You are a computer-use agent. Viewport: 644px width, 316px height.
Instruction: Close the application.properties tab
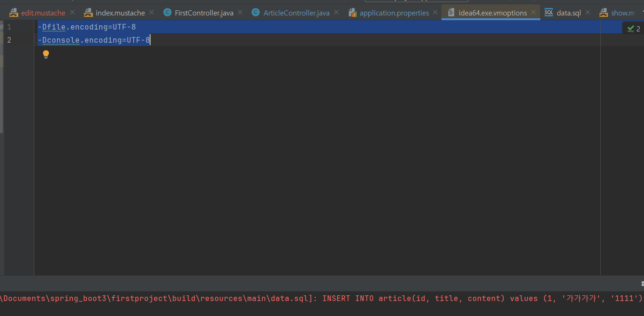pyautogui.click(x=435, y=13)
